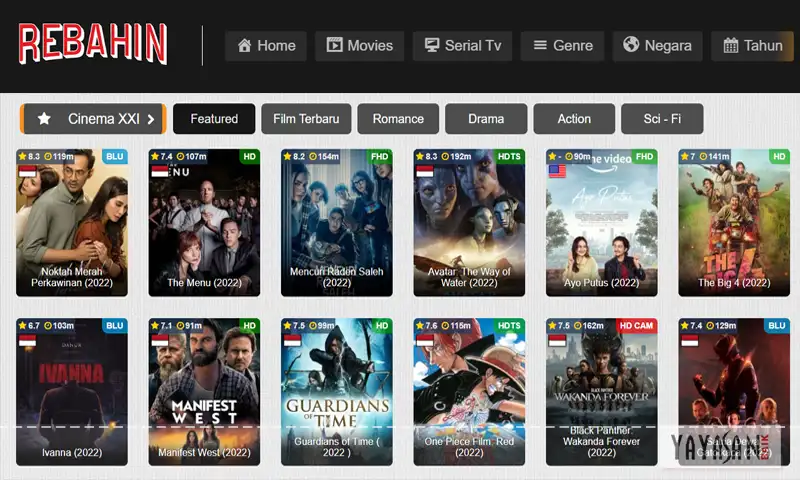Switch to Film Terbaru tab
The image size is (800, 480).
click(306, 119)
